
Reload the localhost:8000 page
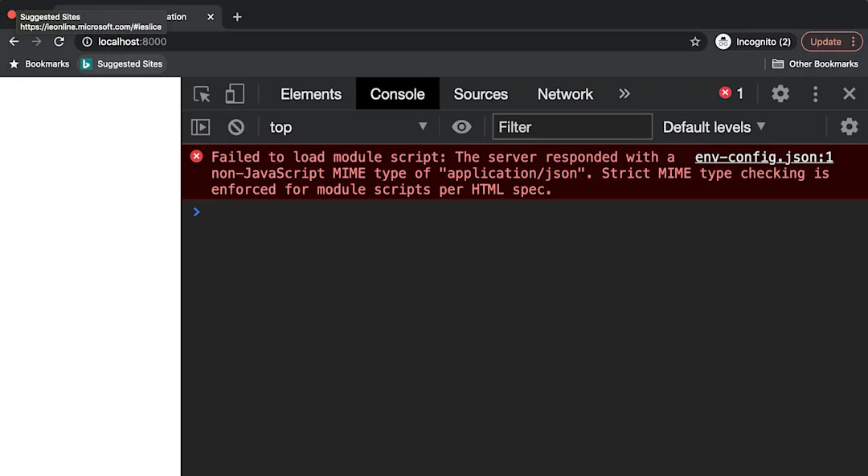(x=59, y=41)
